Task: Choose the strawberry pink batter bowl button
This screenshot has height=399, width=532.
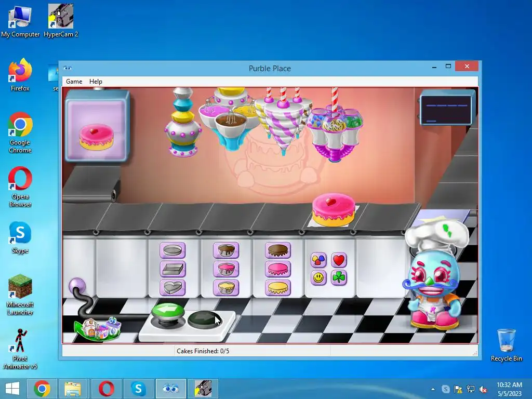Action: [226, 270]
